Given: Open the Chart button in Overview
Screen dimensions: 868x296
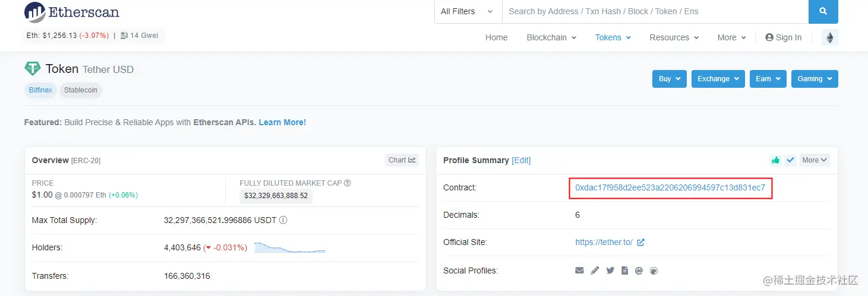Looking at the screenshot, I should click(402, 160).
